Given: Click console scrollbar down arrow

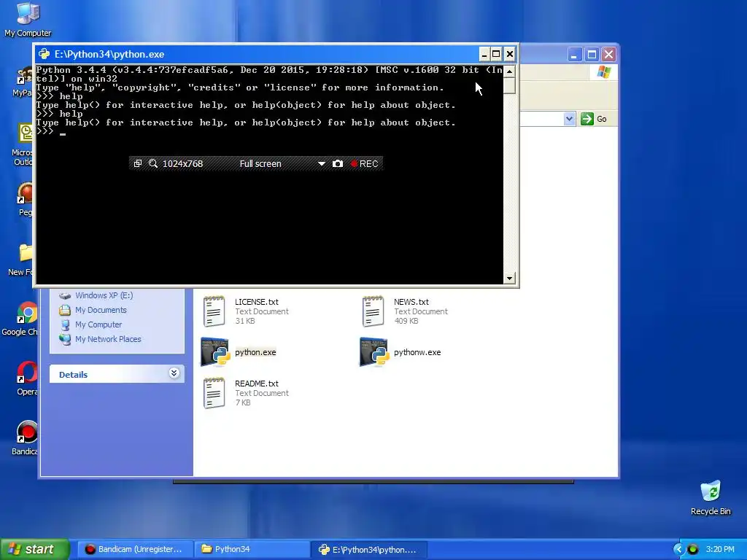Looking at the screenshot, I should tap(509, 278).
